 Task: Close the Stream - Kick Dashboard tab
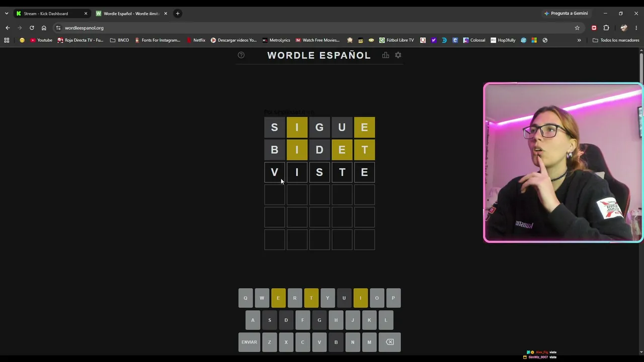[86, 14]
